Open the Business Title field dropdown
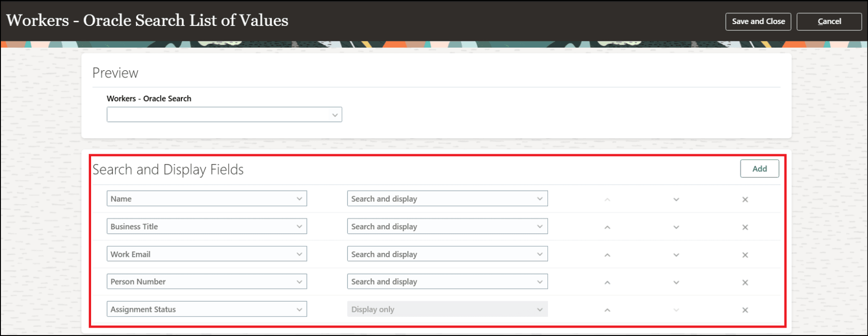The height and width of the screenshot is (336, 868). 207,226
